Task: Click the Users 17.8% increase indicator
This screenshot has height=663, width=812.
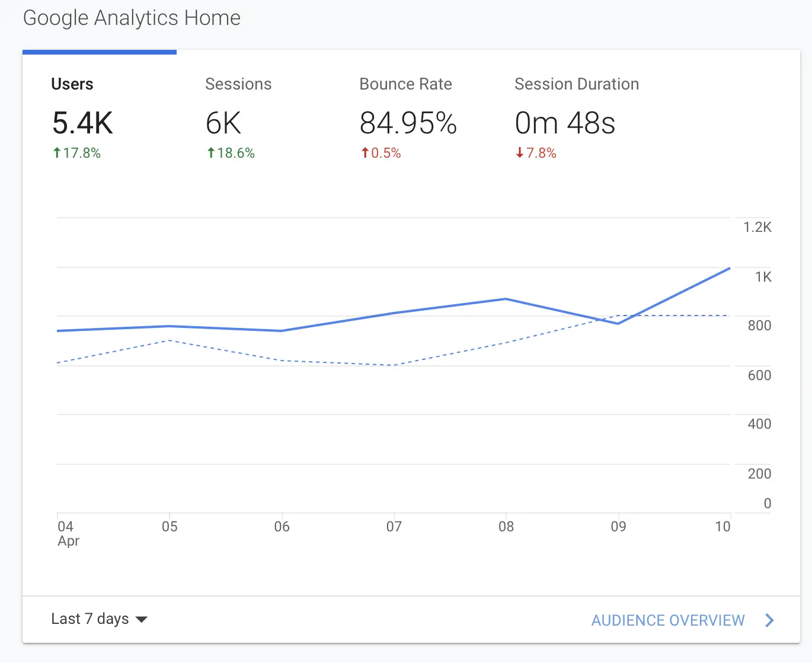Action: pyautogui.click(x=76, y=153)
